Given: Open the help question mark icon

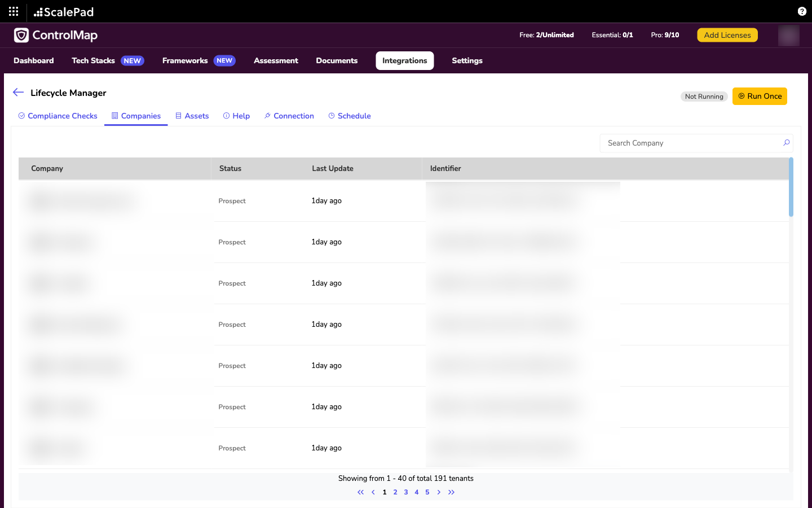Looking at the screenshot, I should [802, 11].
